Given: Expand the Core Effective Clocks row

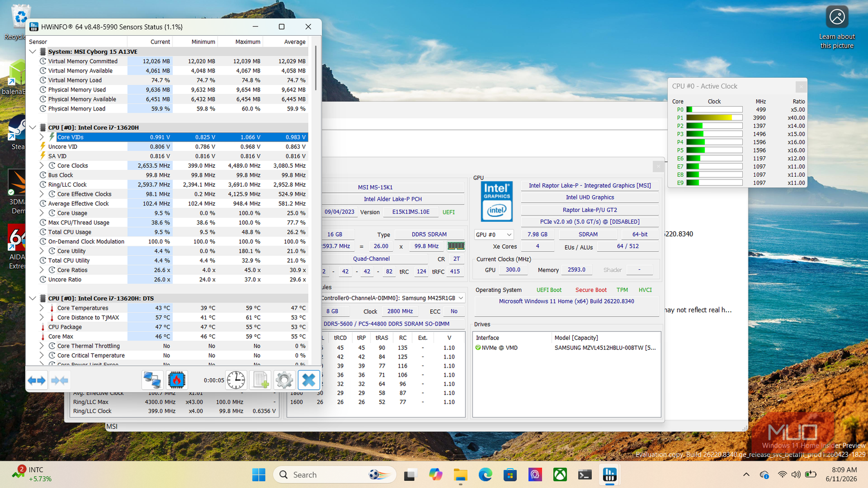Looking at the screenshot, I should point(42,194).
